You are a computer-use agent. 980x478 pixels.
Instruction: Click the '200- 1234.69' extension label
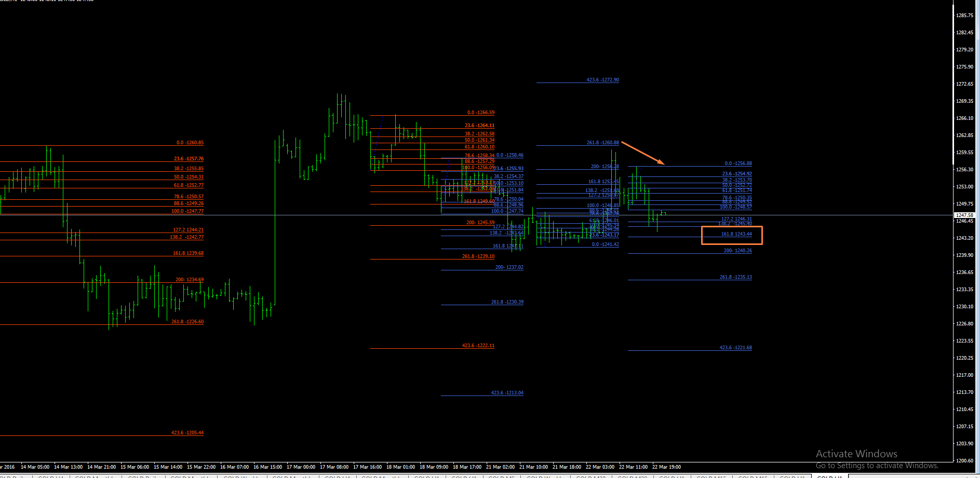pos(190,280)
